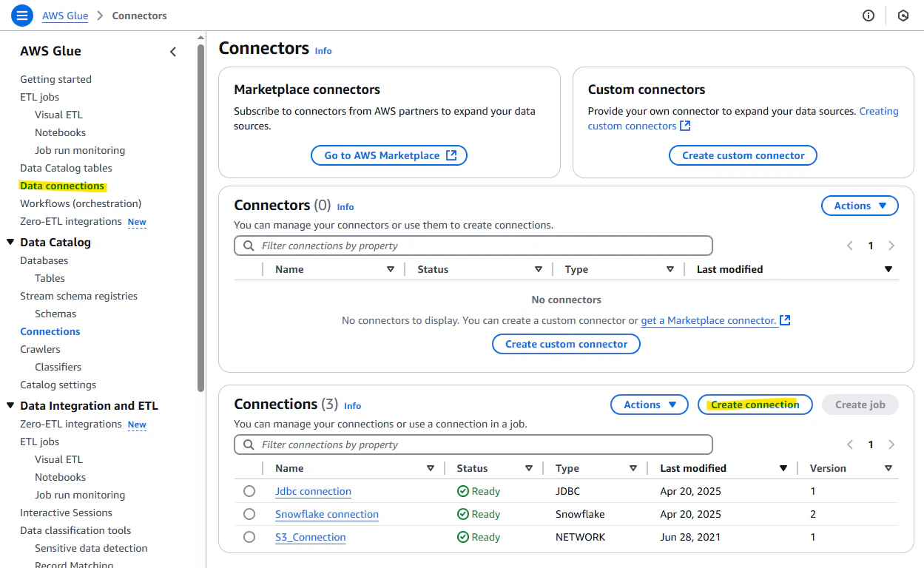
Task: Open the info panel icon in top bar
Action: [x=869, y=16]
